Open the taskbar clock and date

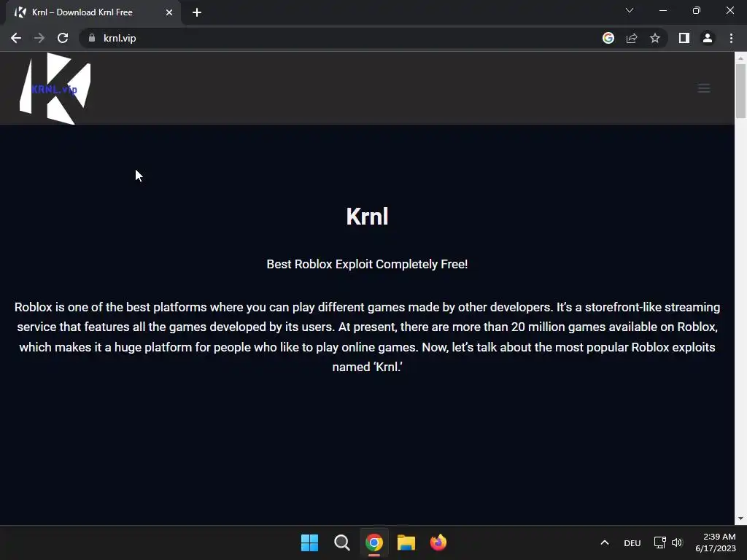point(716,542)
